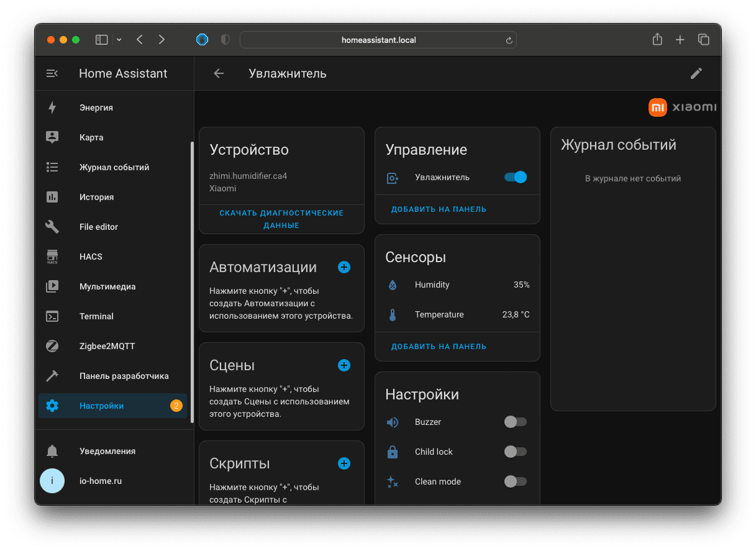Click Скачать диагностические данные button
The width and height of the screenshot is (756, 551).
click(x=281, y=219)
